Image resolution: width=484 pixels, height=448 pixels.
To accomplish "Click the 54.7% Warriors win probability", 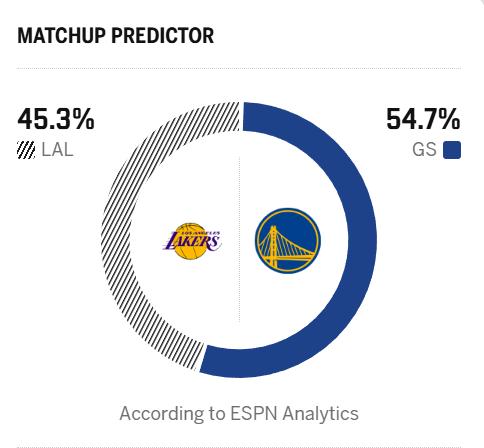I will tap(423, 119).
